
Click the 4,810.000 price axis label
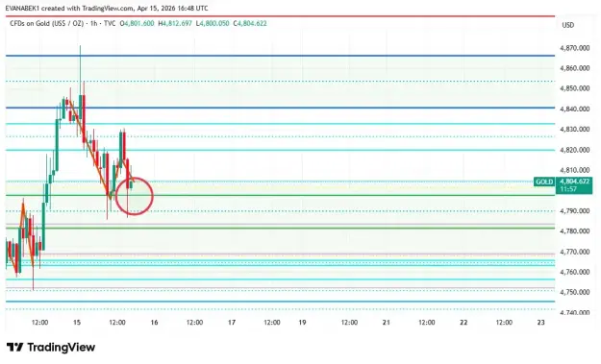(574, 170)
